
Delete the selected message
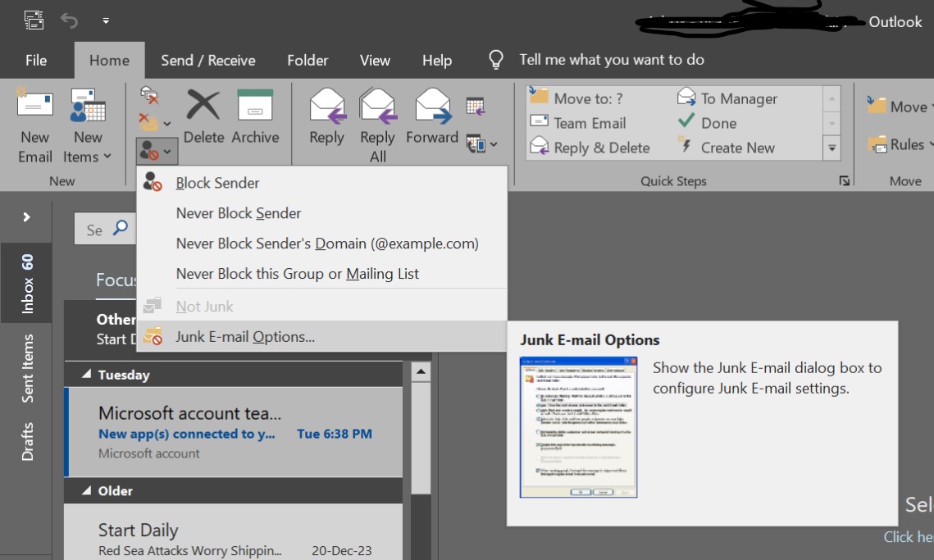pos(203,116)
